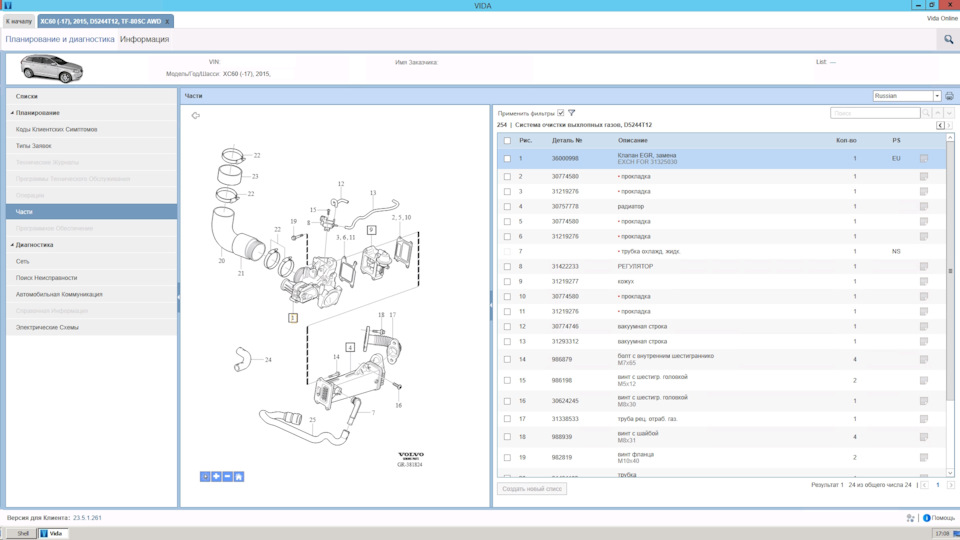Toggle the 'Применить фильтры' checkbox
The image size is (960, 540).
click(x=560, y=113)
